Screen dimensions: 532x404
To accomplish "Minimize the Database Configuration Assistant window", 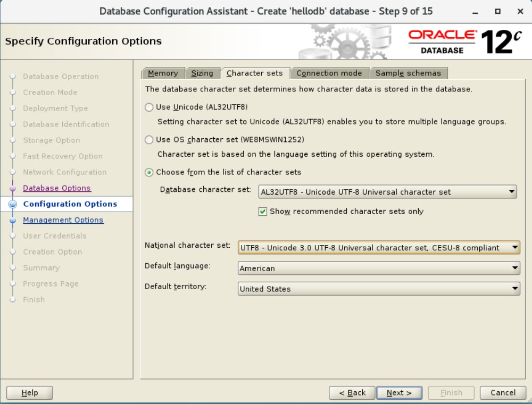I will click(x=475, y=12).
